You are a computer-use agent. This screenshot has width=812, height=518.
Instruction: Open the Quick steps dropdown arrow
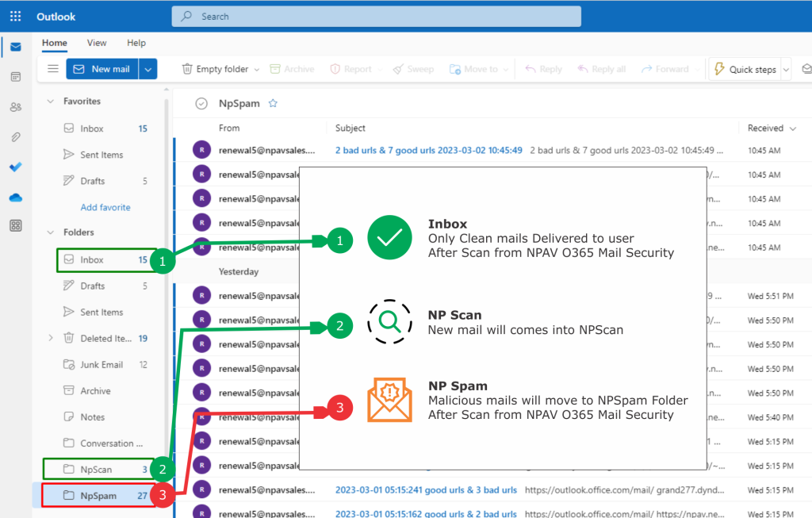click(x=786, y=70)
